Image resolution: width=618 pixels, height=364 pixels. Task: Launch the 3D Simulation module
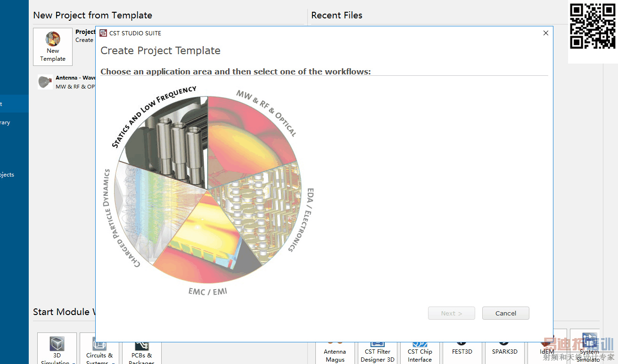pos(57,348)
